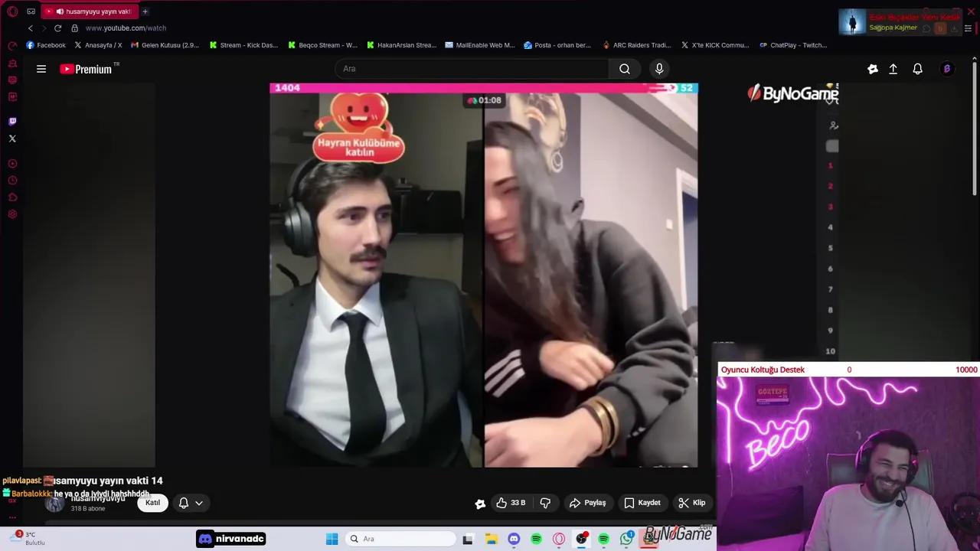Open husamyuyuyu channel avatar
This screenshot has width=980, height=551.
point(54,504)
